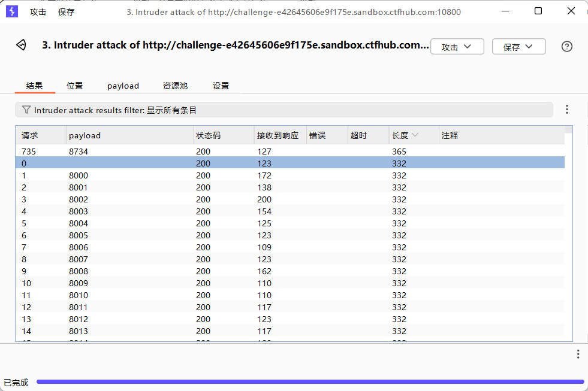Open the 保存 menu in title bar
The height and width of the screenshot is (391, 588).
pyautogui.click(x=66, y=12)
